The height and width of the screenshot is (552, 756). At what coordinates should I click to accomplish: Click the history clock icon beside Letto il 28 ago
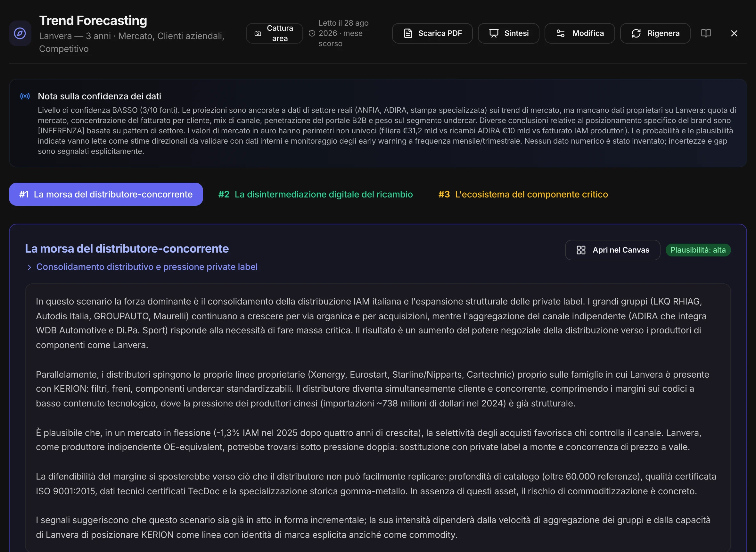point(312,33)
